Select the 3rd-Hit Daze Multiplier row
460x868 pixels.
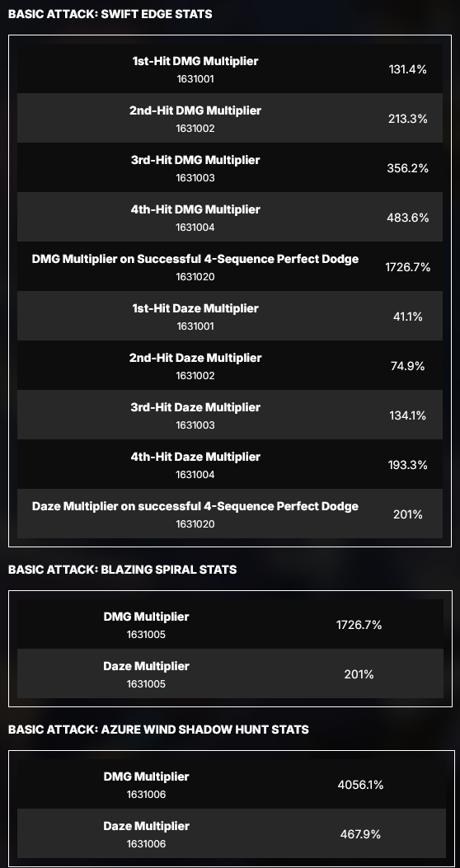[230, 415]
